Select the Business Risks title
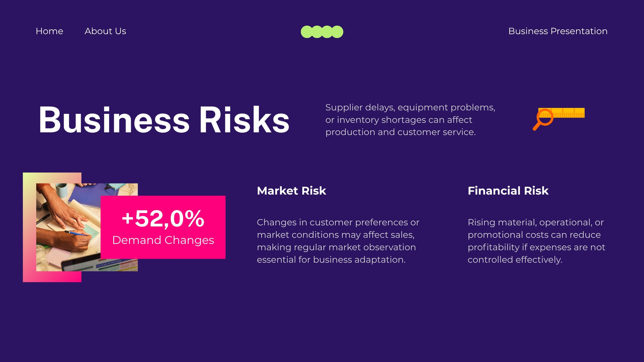Screen dimensions: 644x362 click(164, 120)
